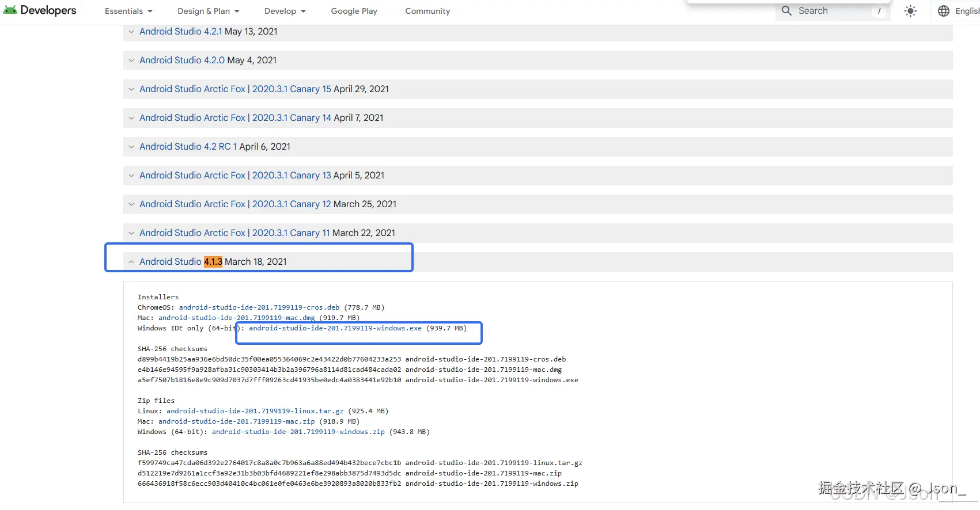The image size is (980, 510).
Task: Click the first 'SHA-256 checksums' heading
Action: [173, 349]
